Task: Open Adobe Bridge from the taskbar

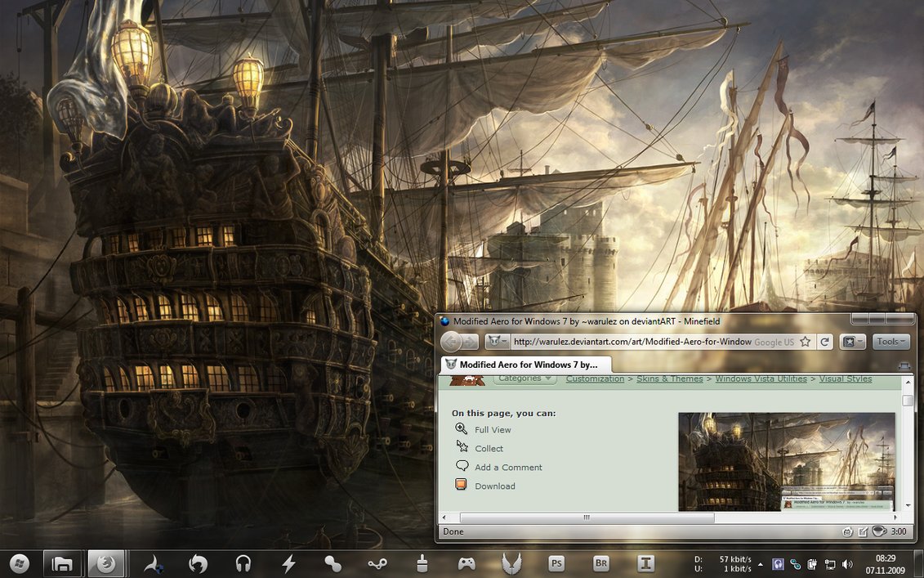Action: click(600, 563)
